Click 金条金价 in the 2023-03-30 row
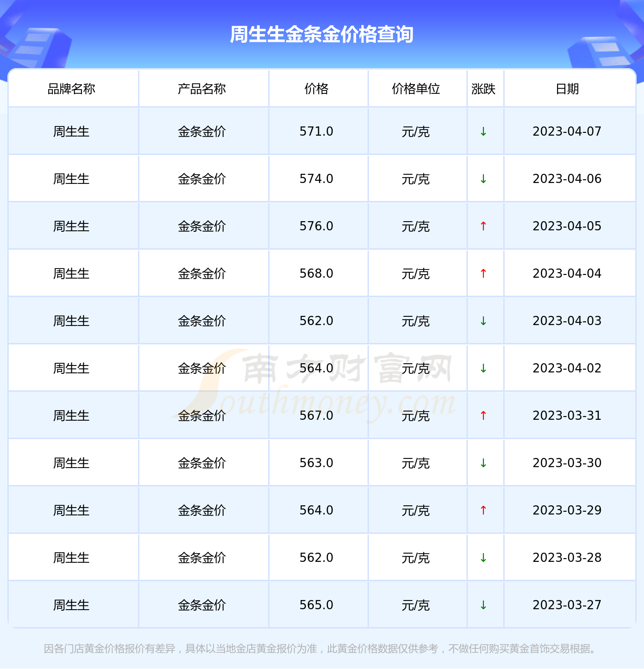Screen dimensions: 644x669 pos(202,463)
